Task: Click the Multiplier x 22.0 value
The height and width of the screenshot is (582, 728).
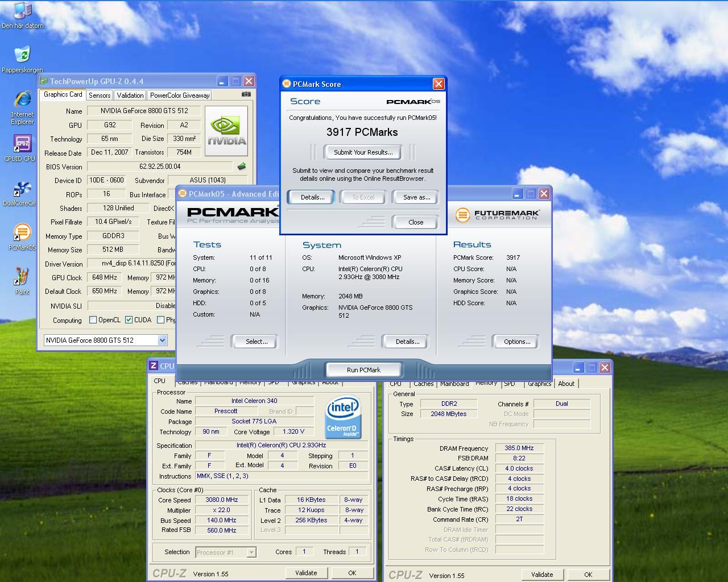Action: pos(222,510)
